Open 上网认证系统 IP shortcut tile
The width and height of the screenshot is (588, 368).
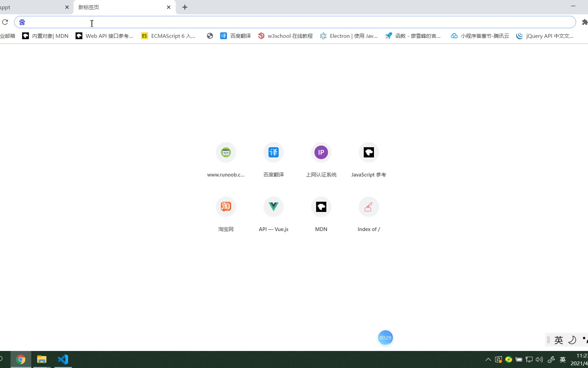[x=321, y=160]
